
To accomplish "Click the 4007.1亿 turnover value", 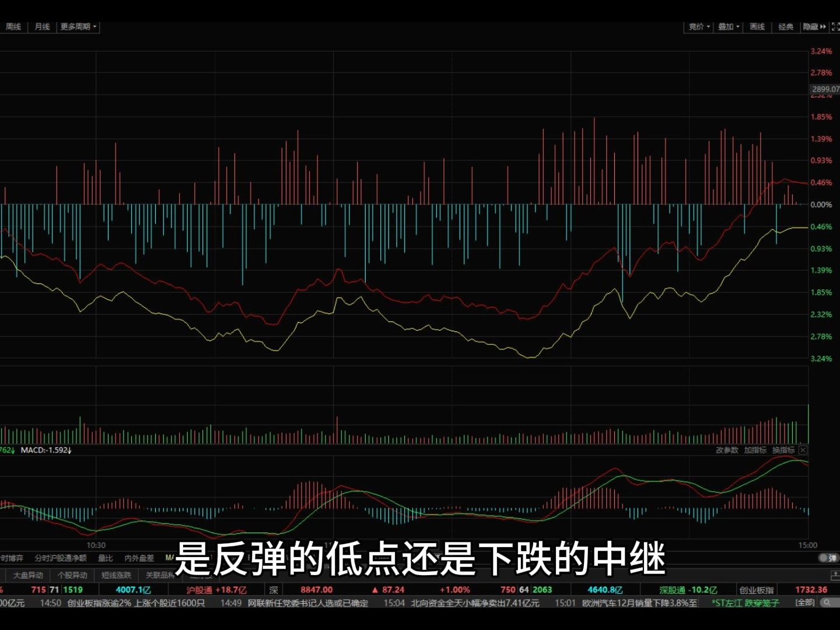I will tap(133, 590).
